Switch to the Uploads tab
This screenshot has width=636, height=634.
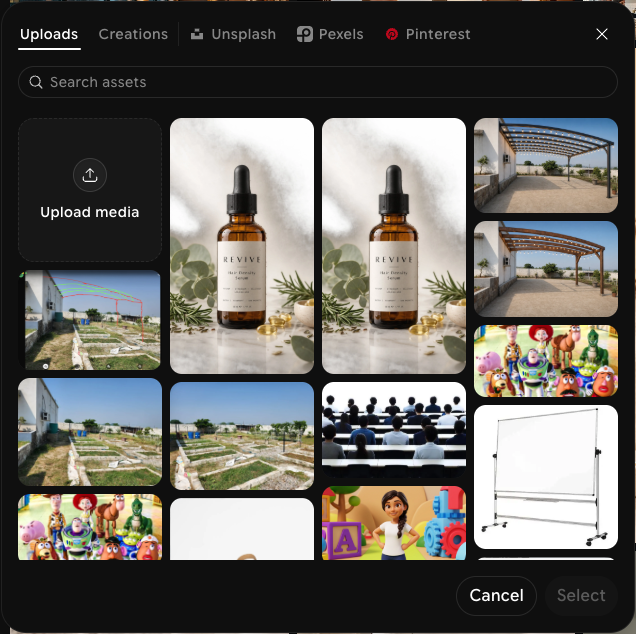(x=49, y=34)
